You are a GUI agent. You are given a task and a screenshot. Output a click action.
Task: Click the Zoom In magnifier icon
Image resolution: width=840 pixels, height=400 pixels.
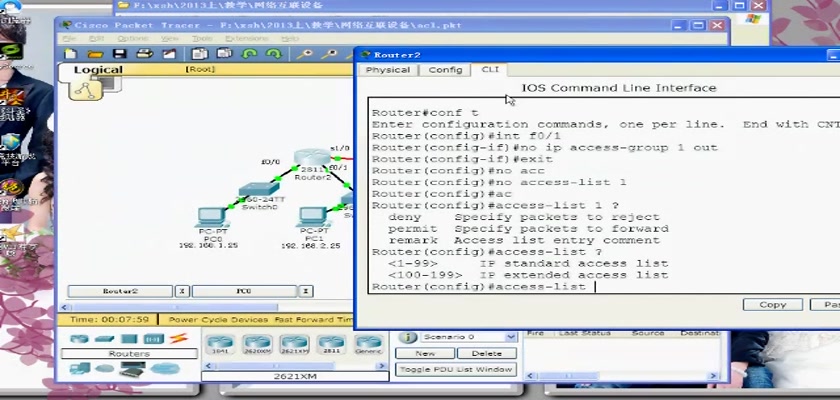(304, 54)
